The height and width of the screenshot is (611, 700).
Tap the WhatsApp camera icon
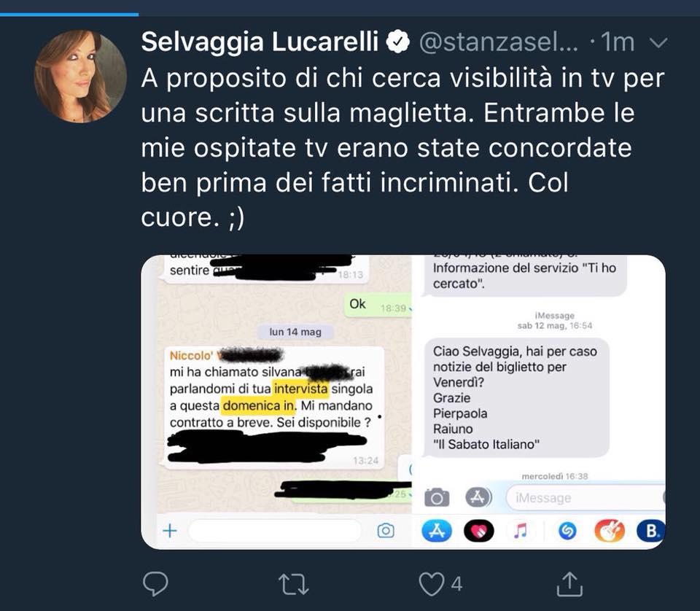point(386,531)
